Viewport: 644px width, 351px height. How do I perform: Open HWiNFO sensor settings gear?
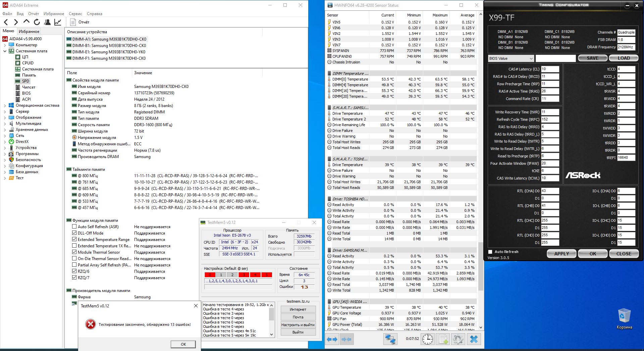coord(458,339)
